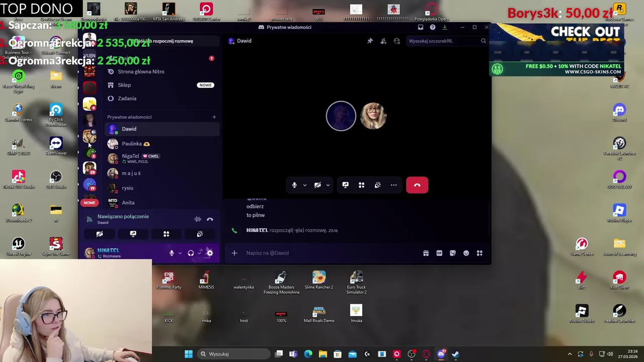Open emoji picker in chat bar

tap(466, 253)
